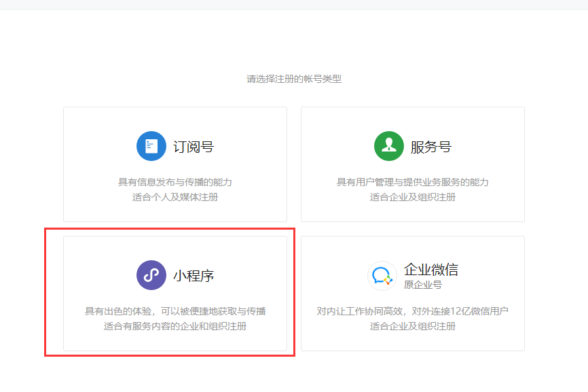Viewport: 588px width, 392px height.
Task: Choose the 企业微信 account type title
Action: (x=431, y=269)
